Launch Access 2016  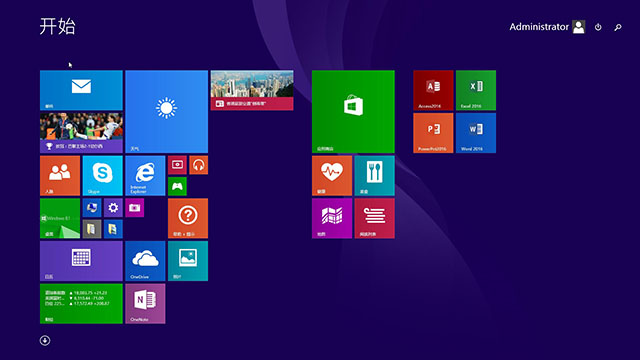pyautogui.click(x=433, y=90)
